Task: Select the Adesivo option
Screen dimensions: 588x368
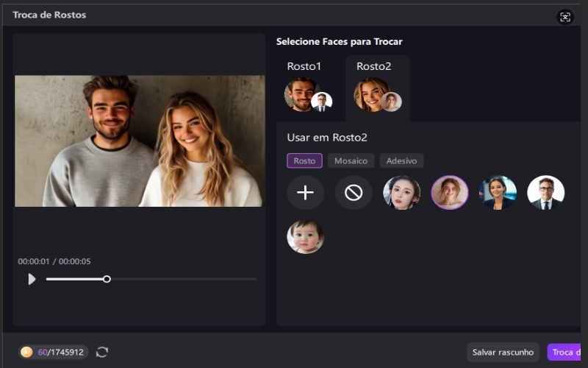Action: click(401, 160)
